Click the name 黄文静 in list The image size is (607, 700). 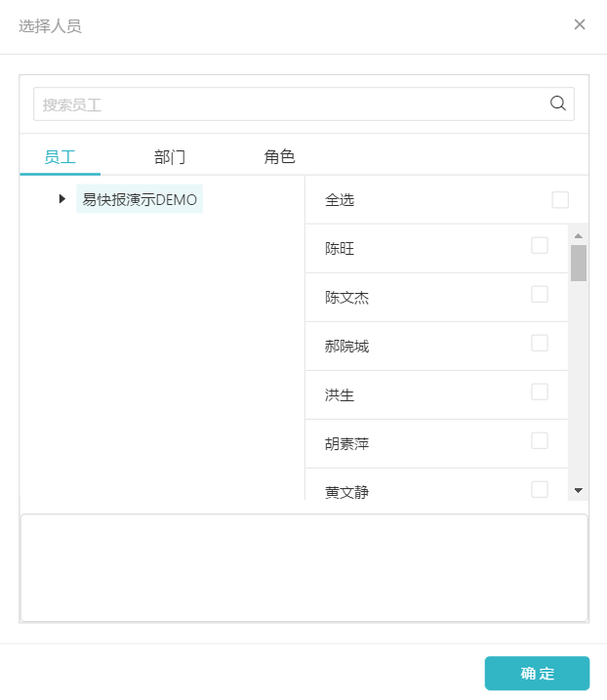coord(346,492)
